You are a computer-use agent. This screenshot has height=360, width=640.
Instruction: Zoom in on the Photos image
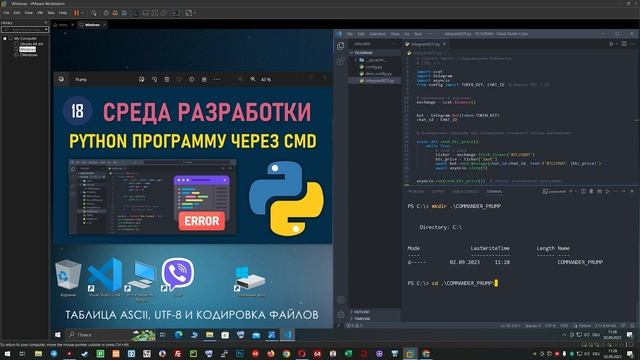pyautogui.click(x=253, y=79)
